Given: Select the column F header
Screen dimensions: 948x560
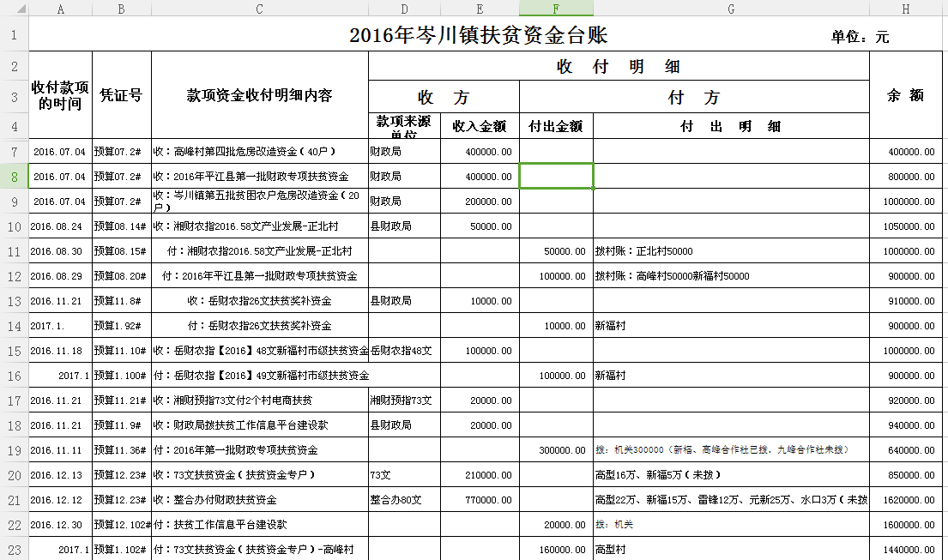Looking at the screenshot, I should click(556, 8).
